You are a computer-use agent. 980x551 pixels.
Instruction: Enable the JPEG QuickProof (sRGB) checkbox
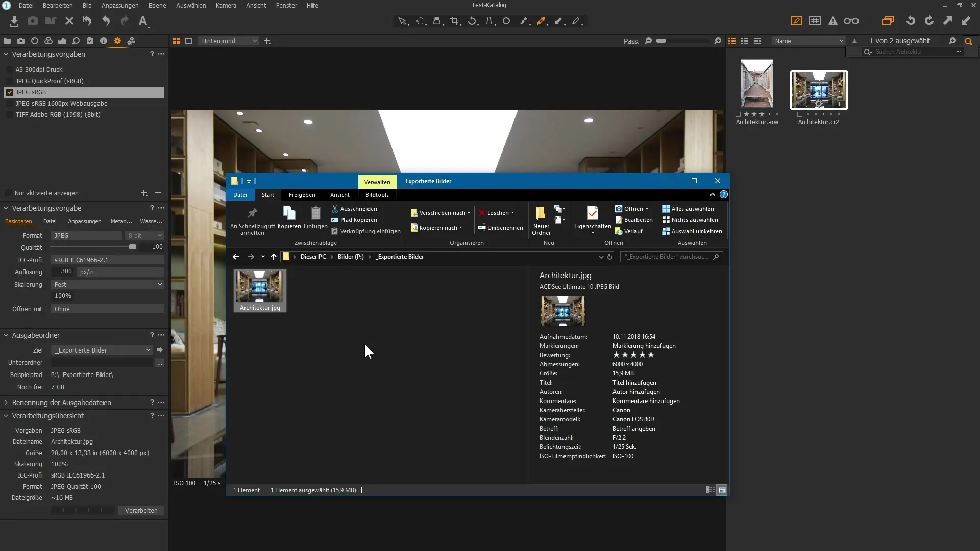click(9, 81)
